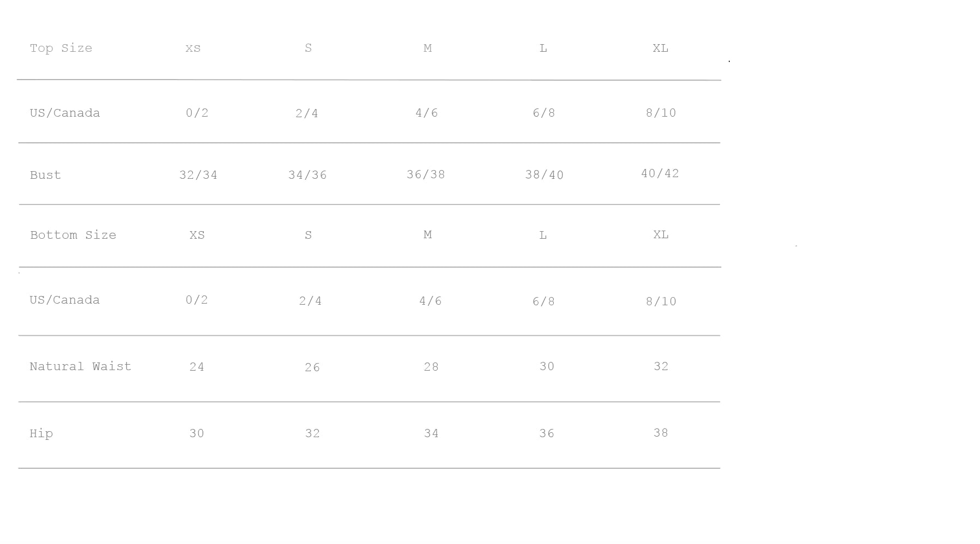Select the Bust row label

click(45, 176)
